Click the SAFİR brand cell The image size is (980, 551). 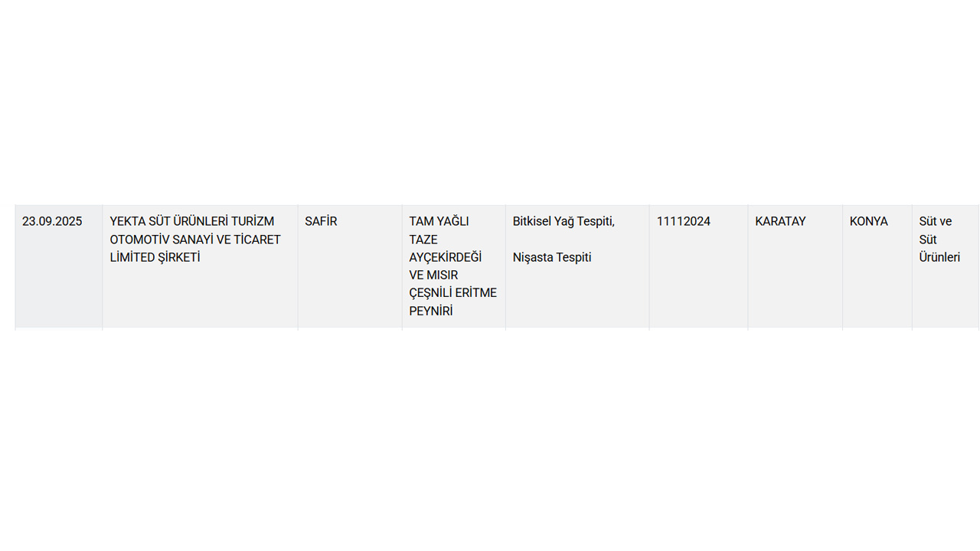[x=321, y=221]
